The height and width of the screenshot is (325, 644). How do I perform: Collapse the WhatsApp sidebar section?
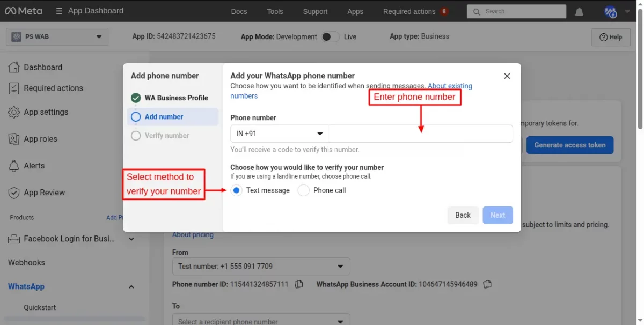click(x=131, y=287)
